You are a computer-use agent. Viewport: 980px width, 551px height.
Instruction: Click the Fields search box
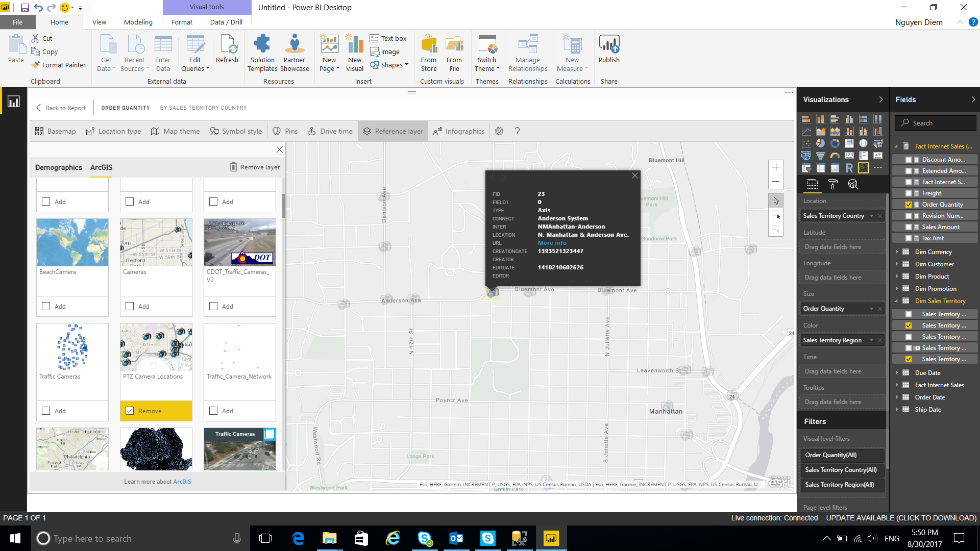click(x=936, y=123)
